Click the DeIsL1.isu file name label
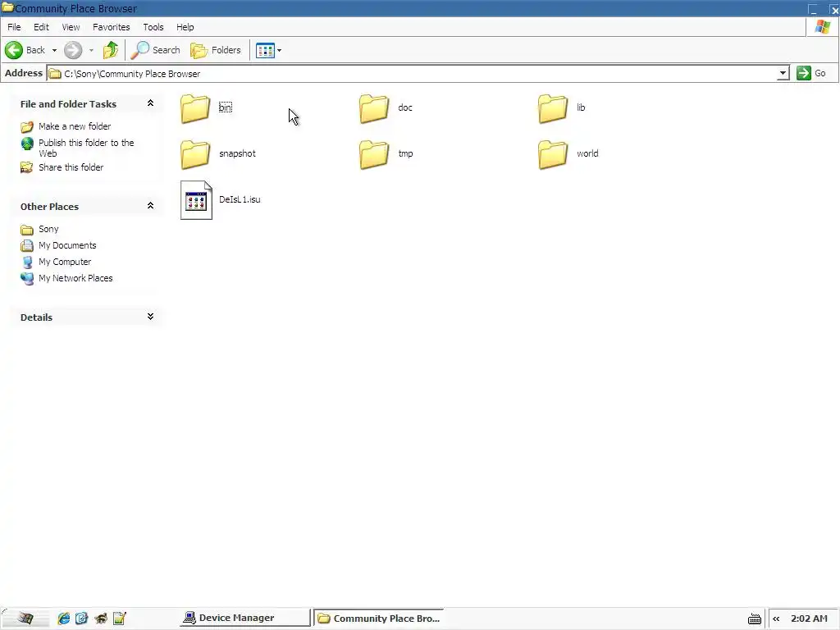The width and height of the screenshot is (840, 630). point(240,199)
